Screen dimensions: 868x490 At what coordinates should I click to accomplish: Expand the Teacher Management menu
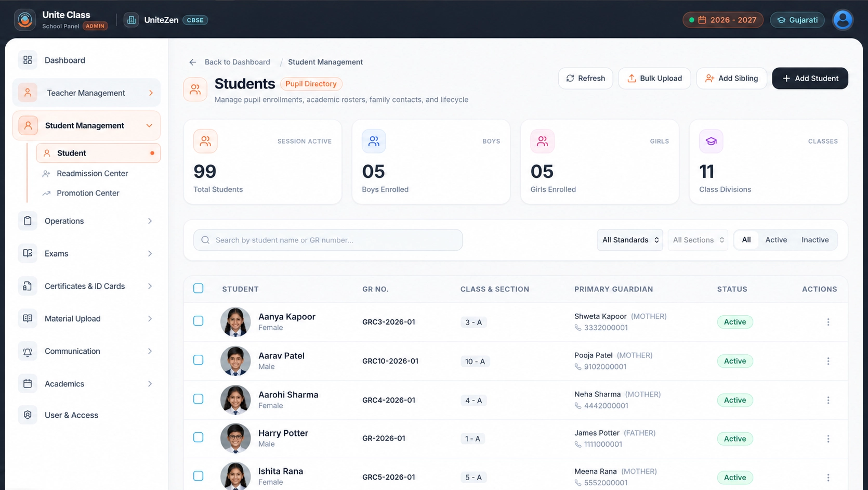[86, 93]
